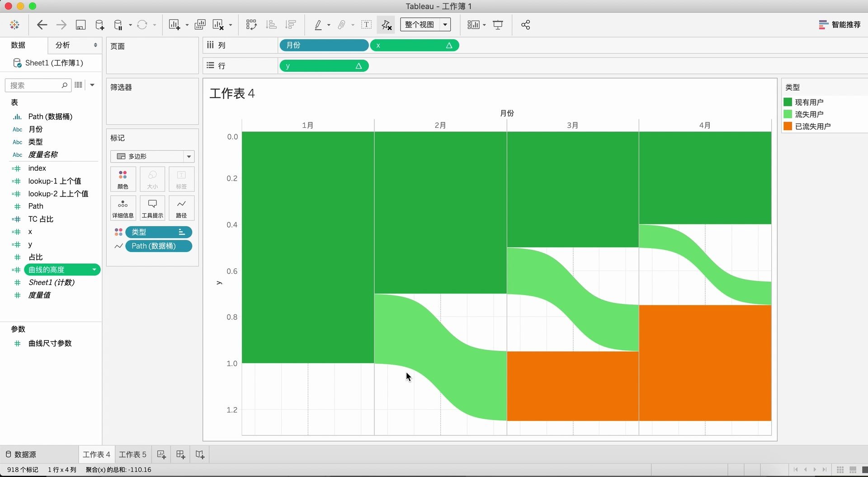
Task: Click the 流失用户 legend color swatch
Action: (788, 114)
